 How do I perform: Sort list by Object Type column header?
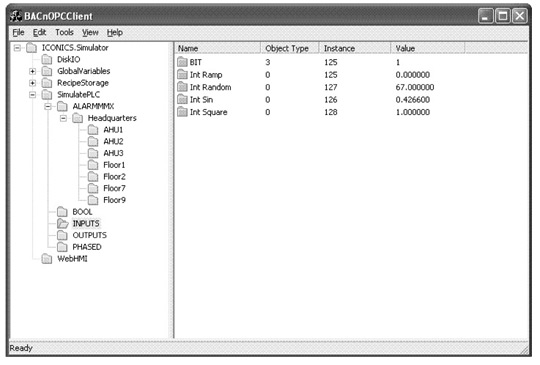290,49
